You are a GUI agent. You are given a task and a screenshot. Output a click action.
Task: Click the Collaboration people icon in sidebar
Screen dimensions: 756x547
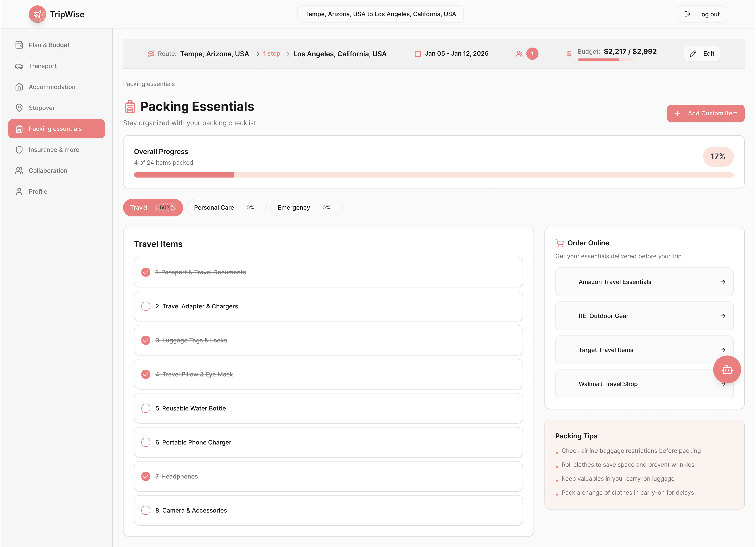point(19,171)
